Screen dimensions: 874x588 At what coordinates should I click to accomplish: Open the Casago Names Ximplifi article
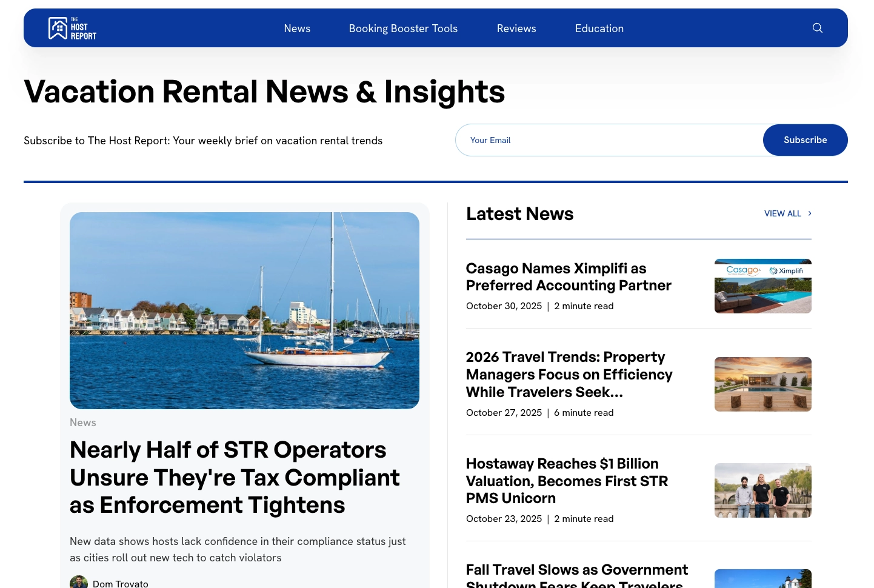click(569, 276)
